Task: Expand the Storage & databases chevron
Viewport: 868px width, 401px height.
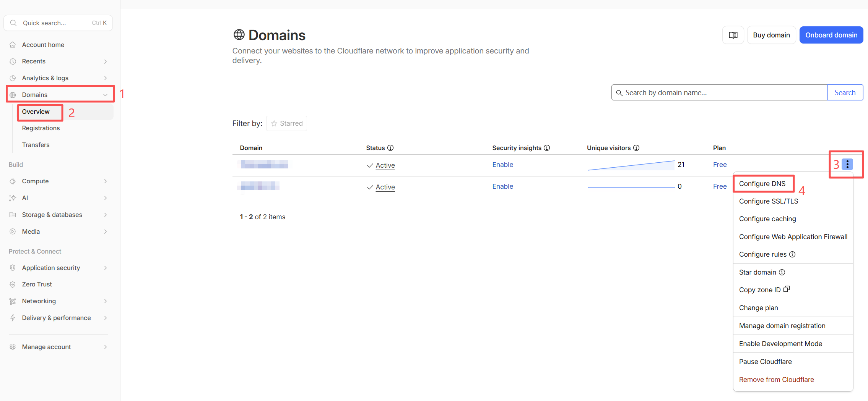Action: point(106,215)
